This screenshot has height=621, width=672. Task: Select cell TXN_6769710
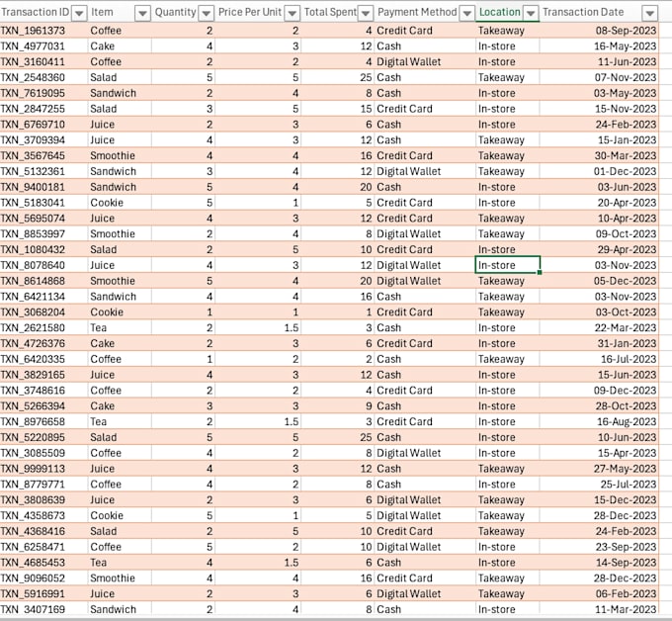coord(43,125)
